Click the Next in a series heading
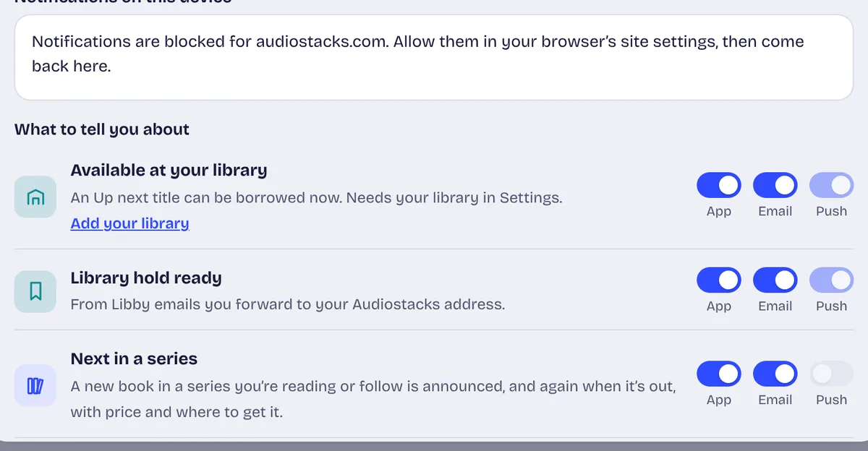The image size is (868, 451). point(134,358)
